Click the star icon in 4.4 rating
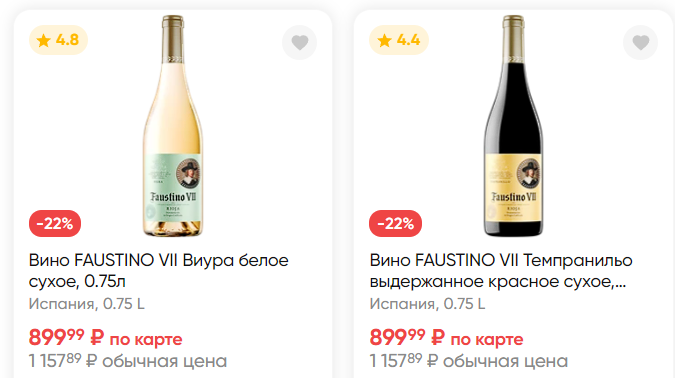Viewport: 675px width, 378px height. pos(384,40)
